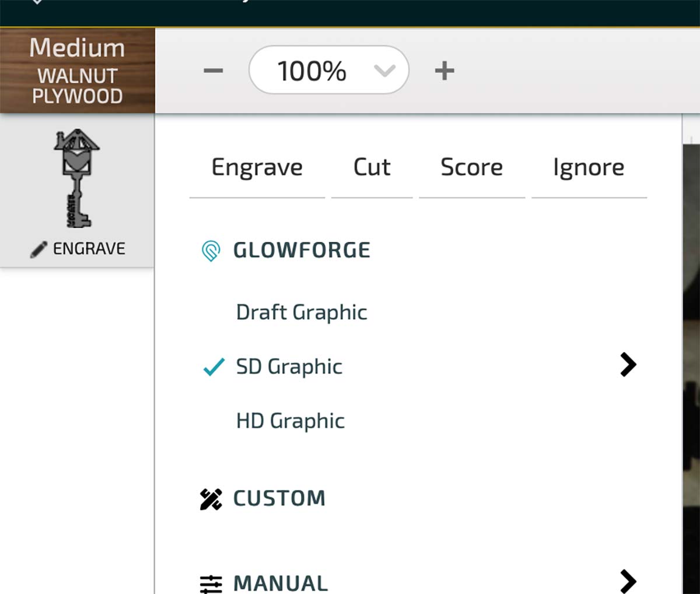Switch to the Score tab
Screen dimensions: 700x594
tap(471, 167)
